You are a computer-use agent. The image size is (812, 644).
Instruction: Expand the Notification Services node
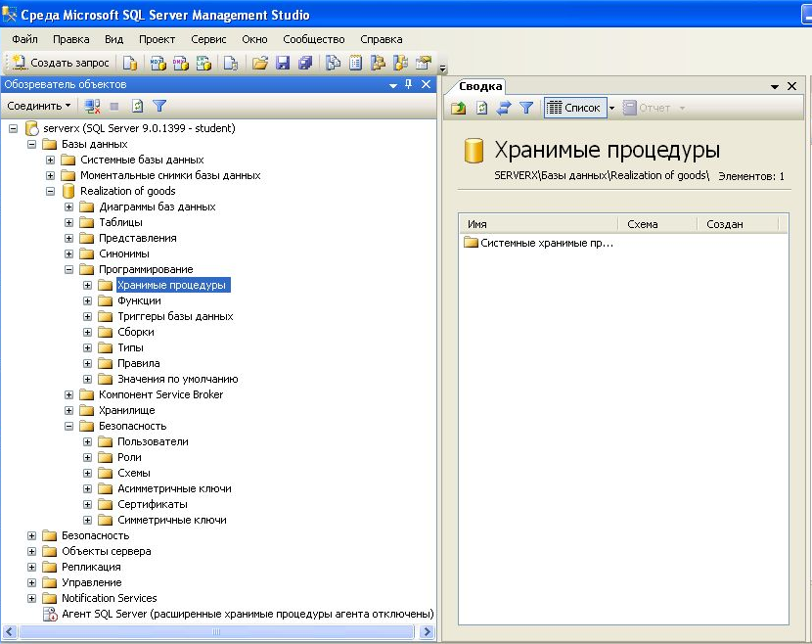[31, 598]
